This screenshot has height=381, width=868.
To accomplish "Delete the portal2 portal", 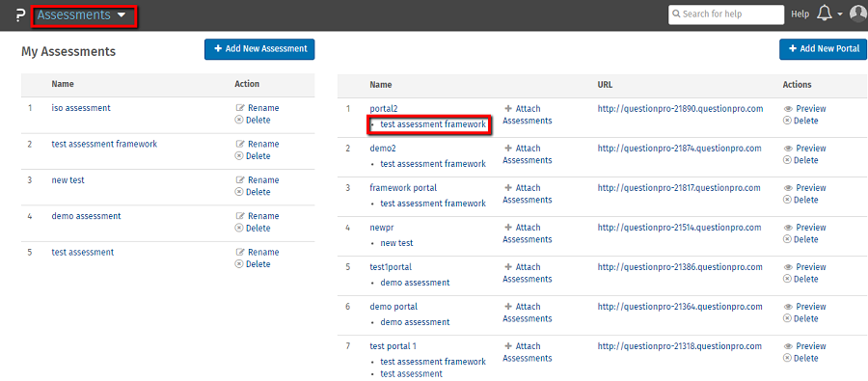I will click(x=800, y=121).
